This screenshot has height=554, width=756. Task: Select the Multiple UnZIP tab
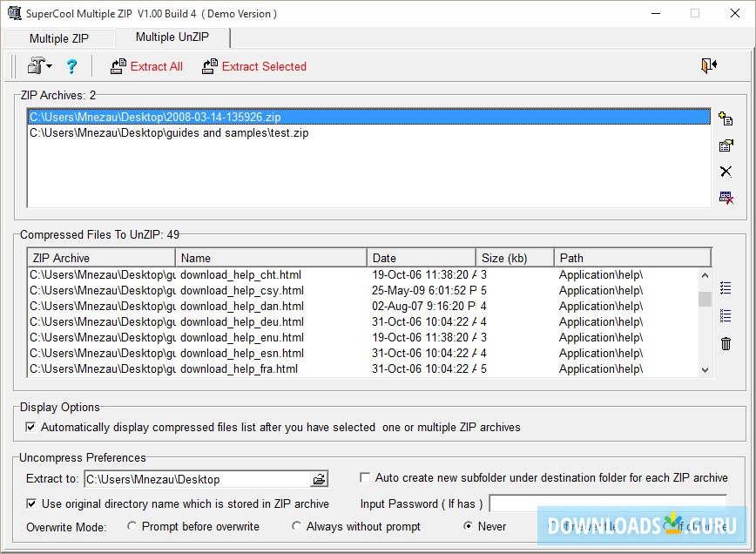click(x=172, y=37)
